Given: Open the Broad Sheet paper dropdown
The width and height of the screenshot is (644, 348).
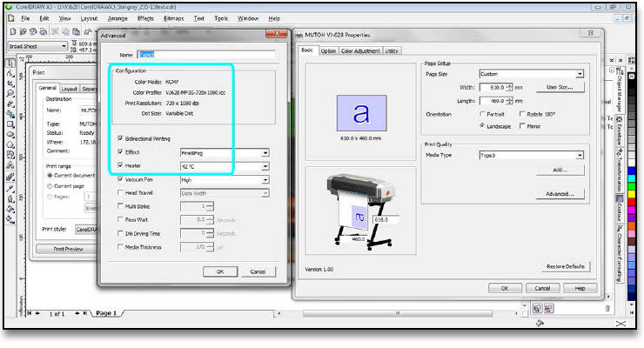Looking at the screenshot, I should [64, 46].
